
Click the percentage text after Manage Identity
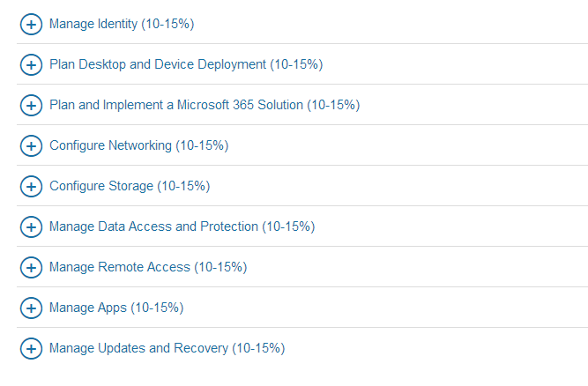click(167, 24)
